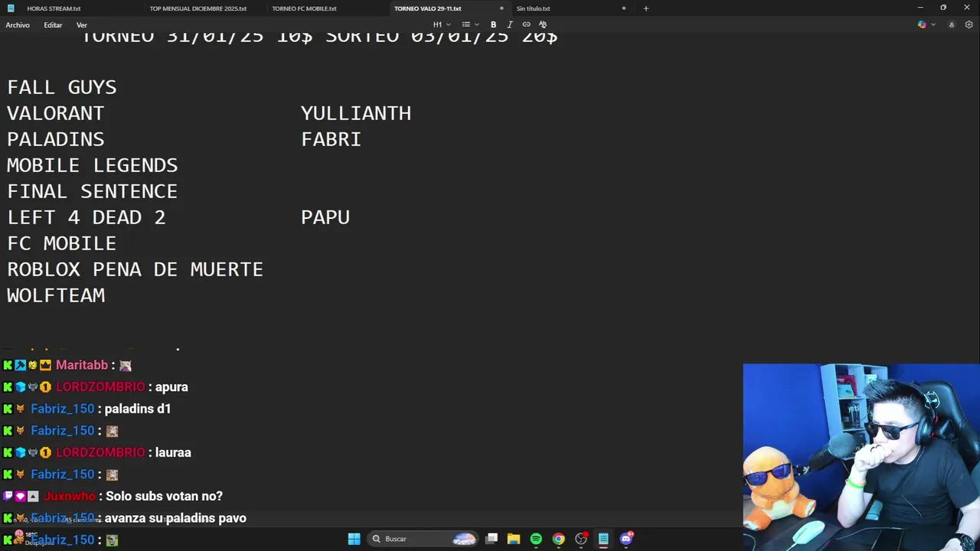Open the Copilot icon in Notepad

click(x=922, y=24)
